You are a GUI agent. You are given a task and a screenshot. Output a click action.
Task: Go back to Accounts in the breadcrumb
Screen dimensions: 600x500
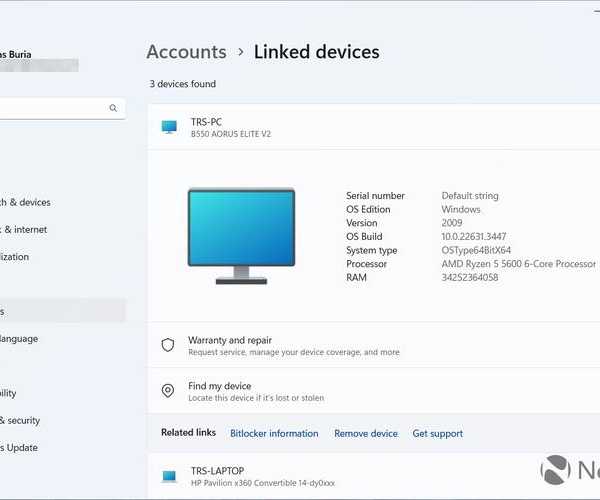[x=186, y=52]
